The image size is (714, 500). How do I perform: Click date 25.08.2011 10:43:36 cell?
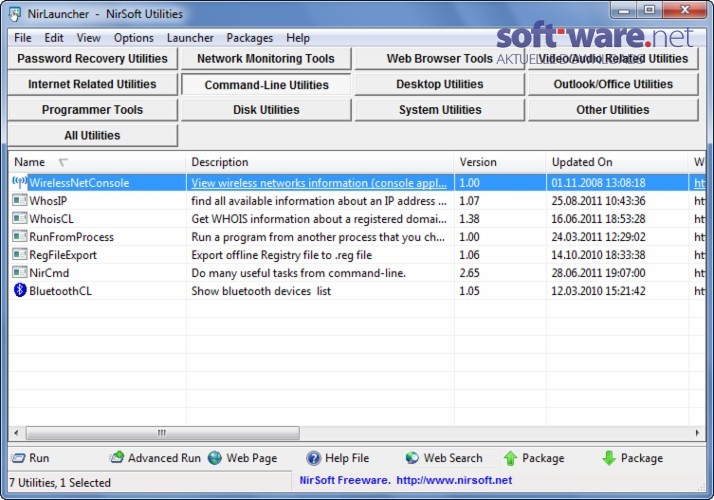pos(598,201)
